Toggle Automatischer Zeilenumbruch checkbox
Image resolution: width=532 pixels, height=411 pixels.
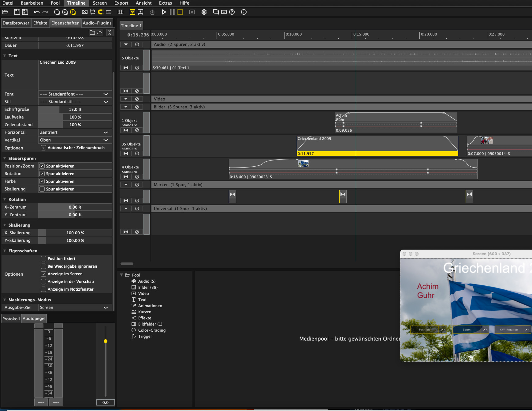point(43,148)
